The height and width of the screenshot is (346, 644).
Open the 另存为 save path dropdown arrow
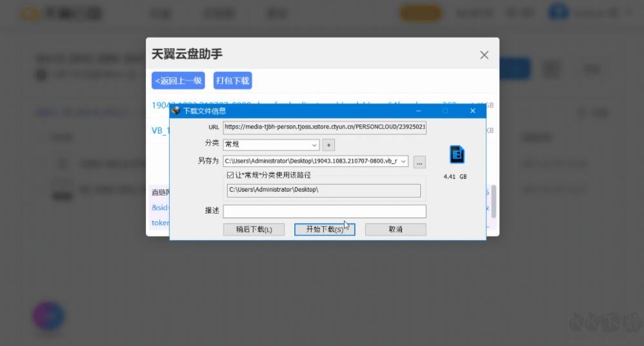point(403,161)
